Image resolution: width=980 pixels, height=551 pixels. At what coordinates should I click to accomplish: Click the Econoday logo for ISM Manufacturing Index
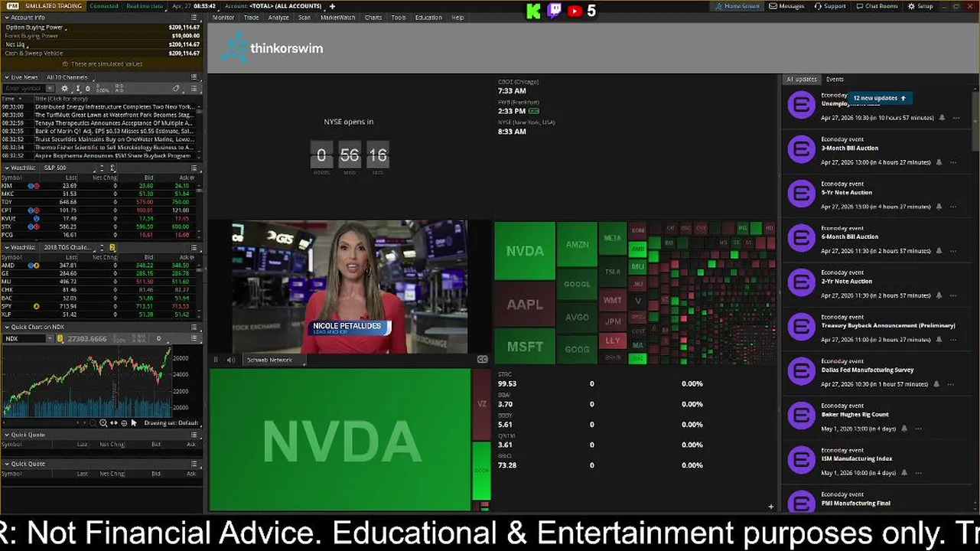[x=801, y=461]
